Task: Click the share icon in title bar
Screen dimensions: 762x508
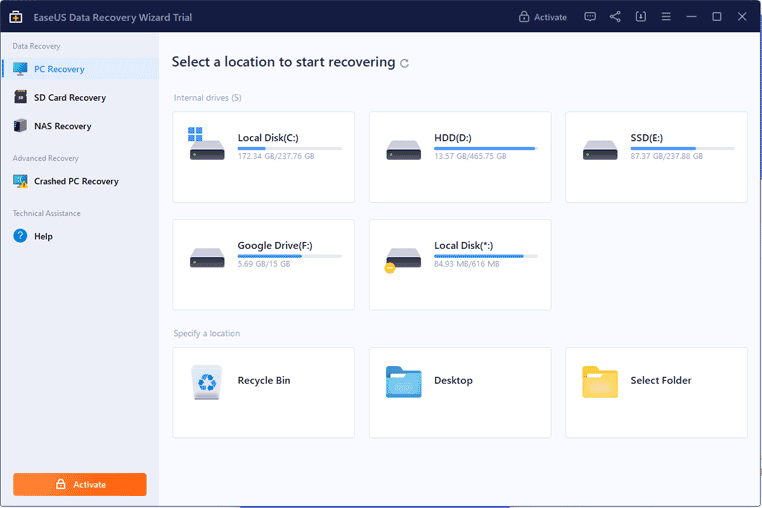Action: coord(615,17)
